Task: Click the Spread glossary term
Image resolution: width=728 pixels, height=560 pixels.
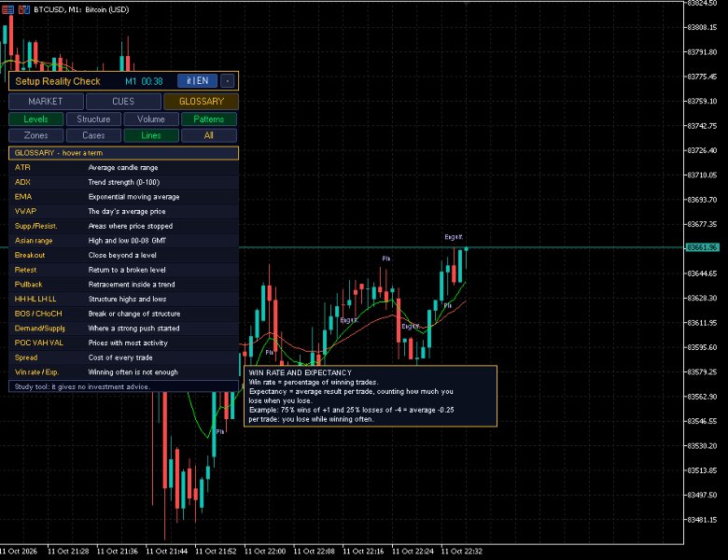Action: point(26,357)
